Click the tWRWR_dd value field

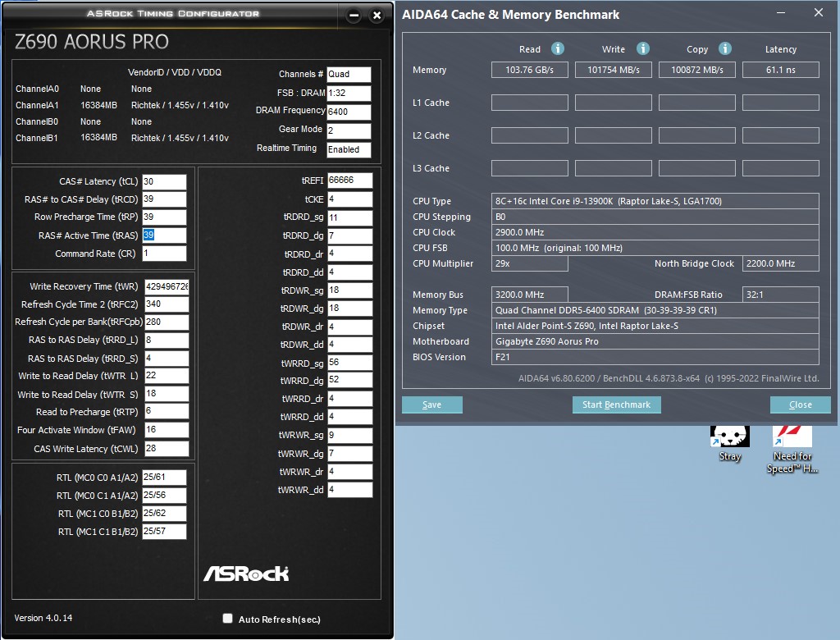349,489
